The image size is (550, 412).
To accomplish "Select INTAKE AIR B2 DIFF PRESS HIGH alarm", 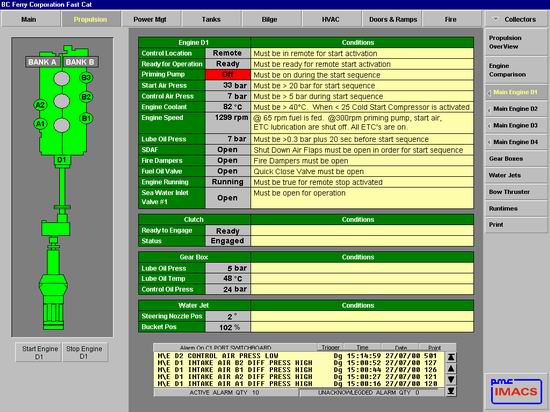I will click(x=297, y=363).
